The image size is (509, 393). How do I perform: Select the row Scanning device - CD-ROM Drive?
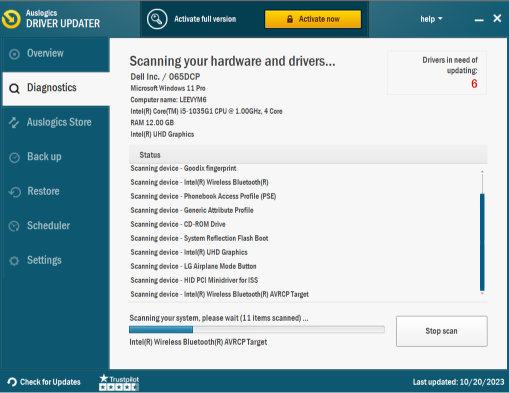178,224
